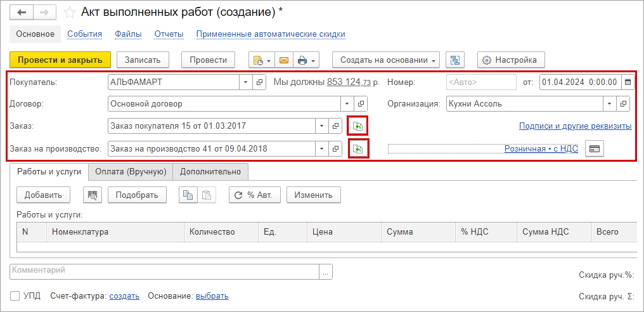Open the document movements report icon

pos(259,60)
